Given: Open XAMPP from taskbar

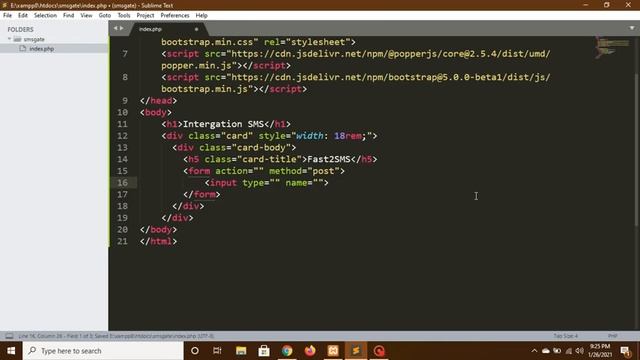Looking at the screenshot, I should coord(333,351).
